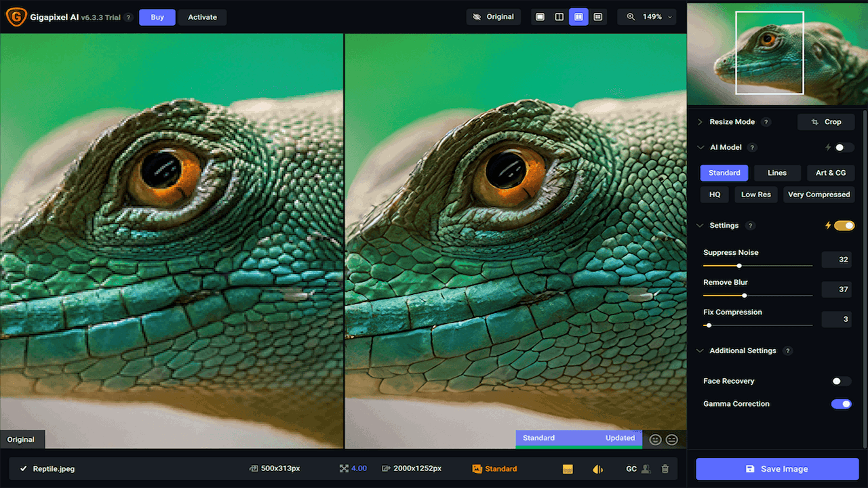Viewport: 868px width, 488px height.
Task: Delete Reptile.jpeg with trash icon
Action: (x=665, y=469)
